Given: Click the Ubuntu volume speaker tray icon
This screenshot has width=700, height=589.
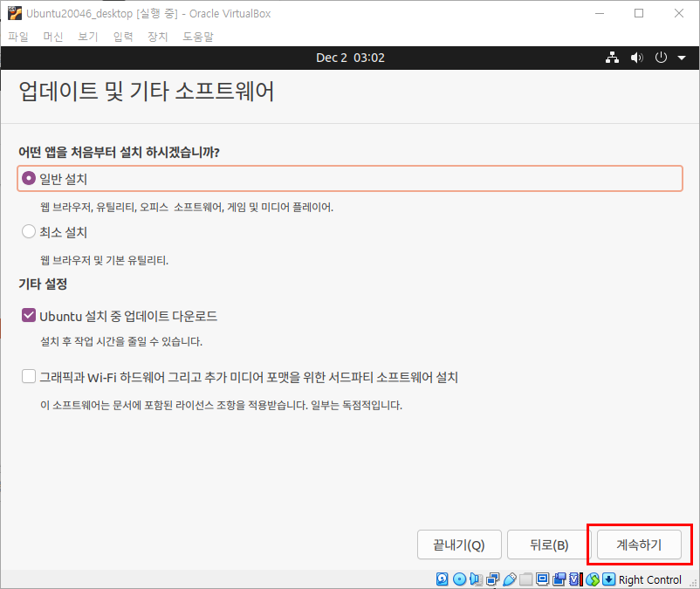Looking at the screenshot, I should [636, 58].
